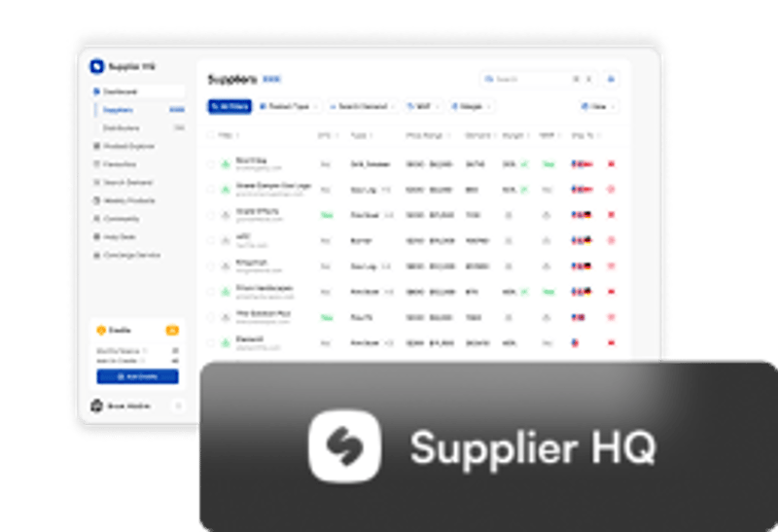
Task: Click the user avatar at sidebar bottom
Action: (x=96, y=406)
